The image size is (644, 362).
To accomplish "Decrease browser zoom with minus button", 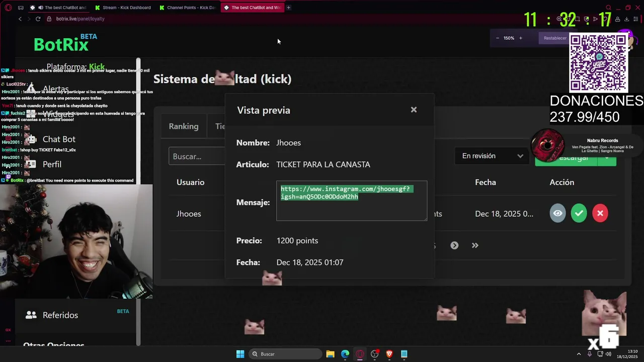I will (x=498, y=38).
